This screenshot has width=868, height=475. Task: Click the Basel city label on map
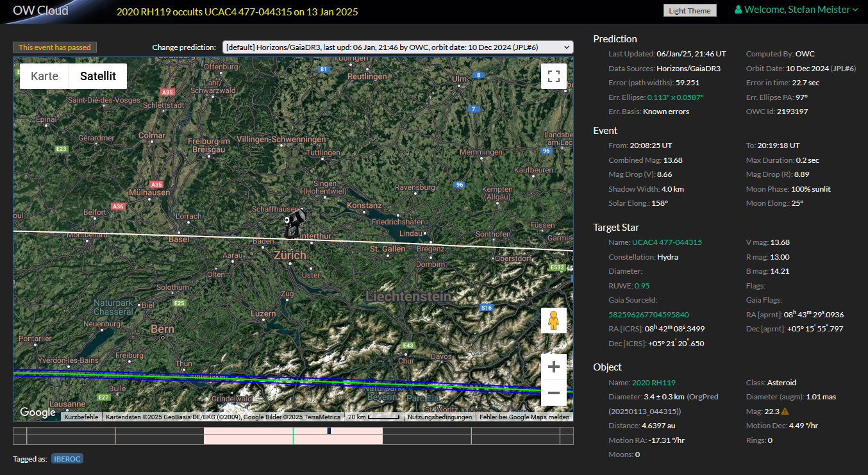[x=179, y=239]
